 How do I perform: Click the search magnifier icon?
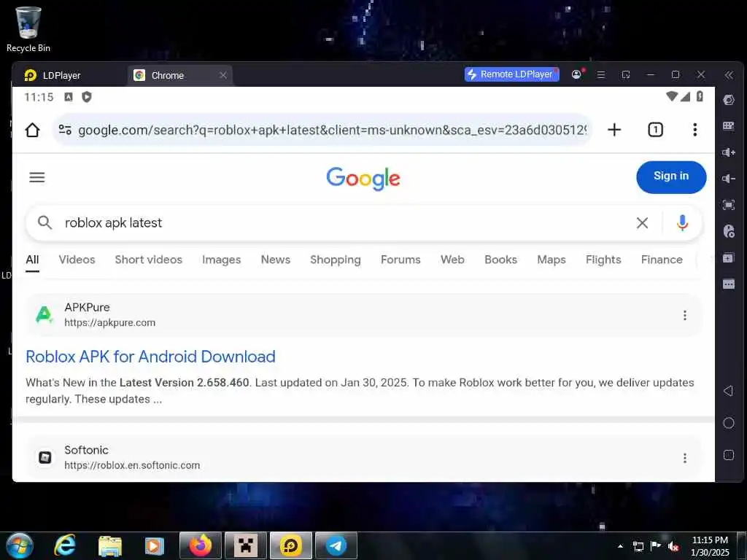coord(44,222)
